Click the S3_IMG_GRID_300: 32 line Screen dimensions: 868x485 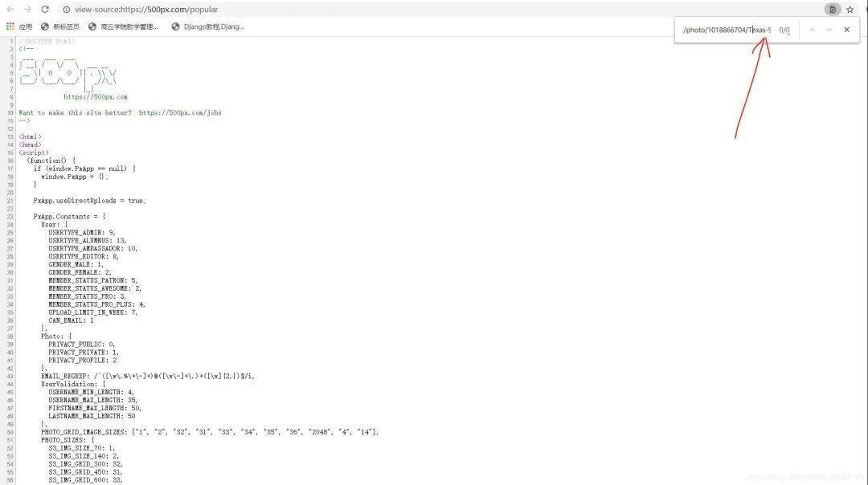[x=85, y=465]
